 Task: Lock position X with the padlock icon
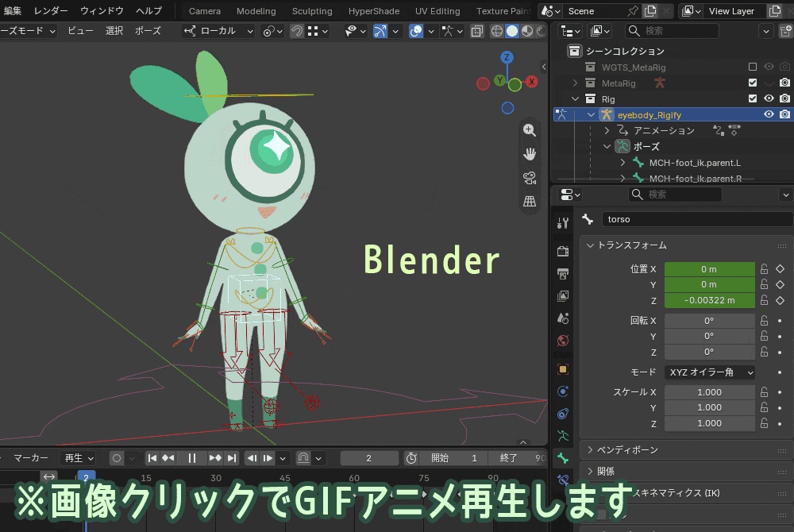764,269
